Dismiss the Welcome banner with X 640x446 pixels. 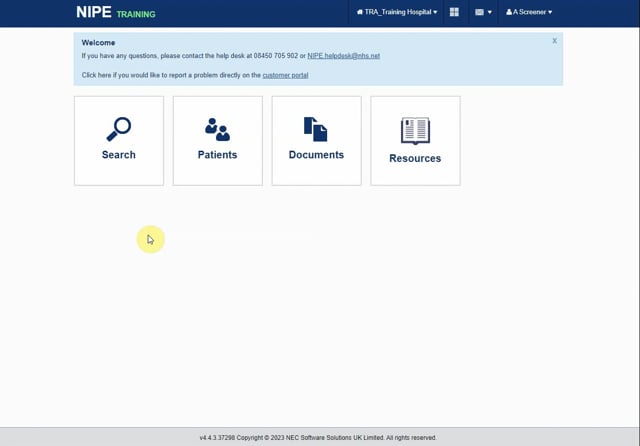[554, 41]
